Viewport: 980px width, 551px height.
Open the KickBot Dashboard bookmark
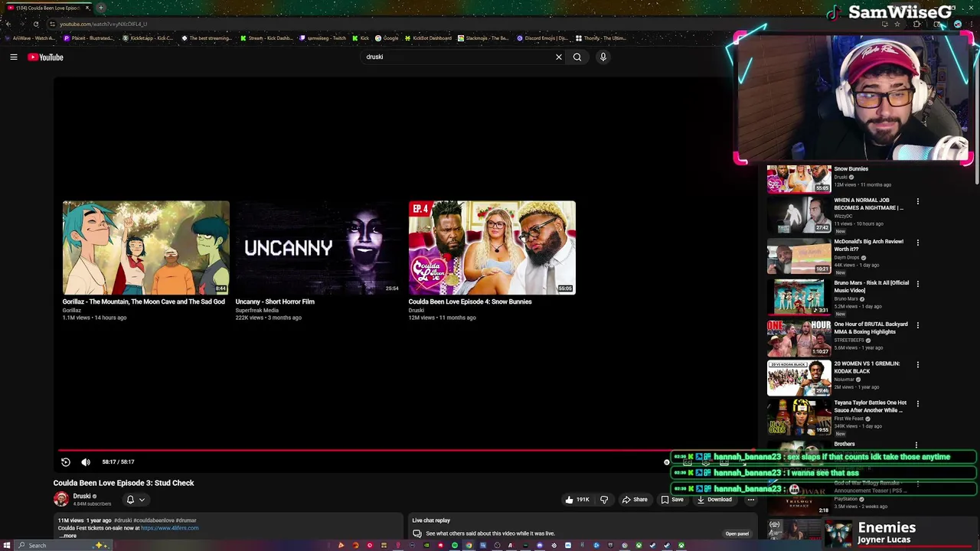(x=429, y=38)
